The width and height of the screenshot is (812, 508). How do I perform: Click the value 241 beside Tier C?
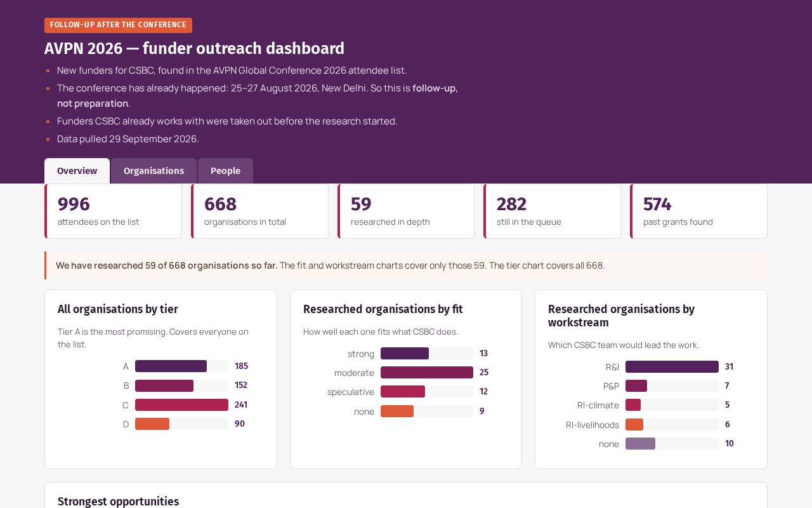241,405
